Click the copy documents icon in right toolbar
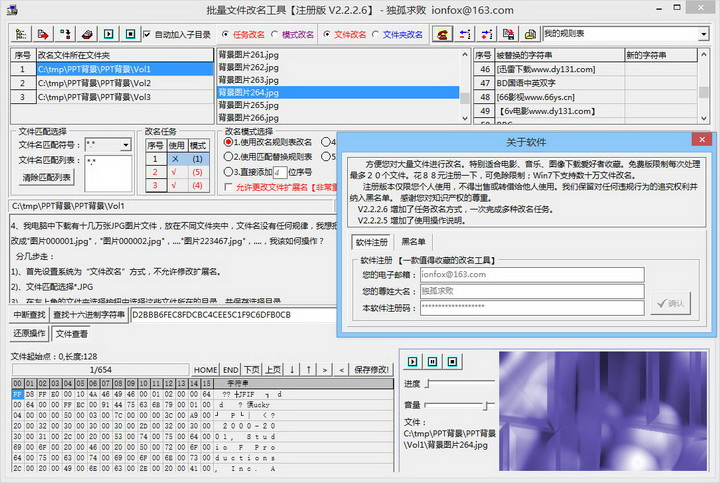This screenshot has width=720, height=483. (x=508, y=34)
